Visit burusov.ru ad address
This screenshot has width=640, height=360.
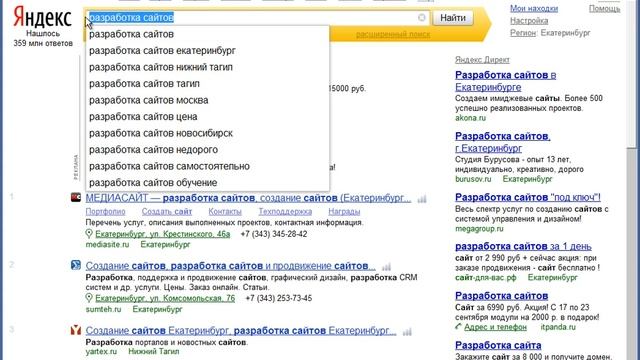click(x=473, y=179)
